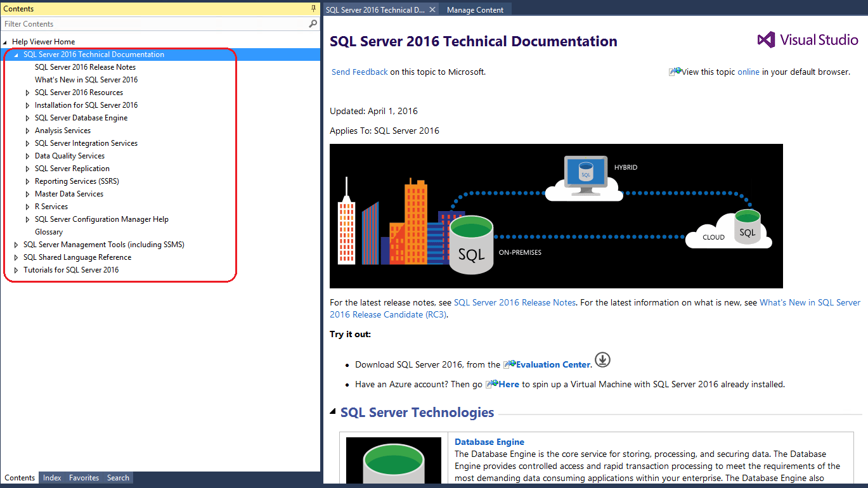Click the Database Engine thumbnail image
The height and width of the screenshot is (488, 868).
(x=393, y=460)
